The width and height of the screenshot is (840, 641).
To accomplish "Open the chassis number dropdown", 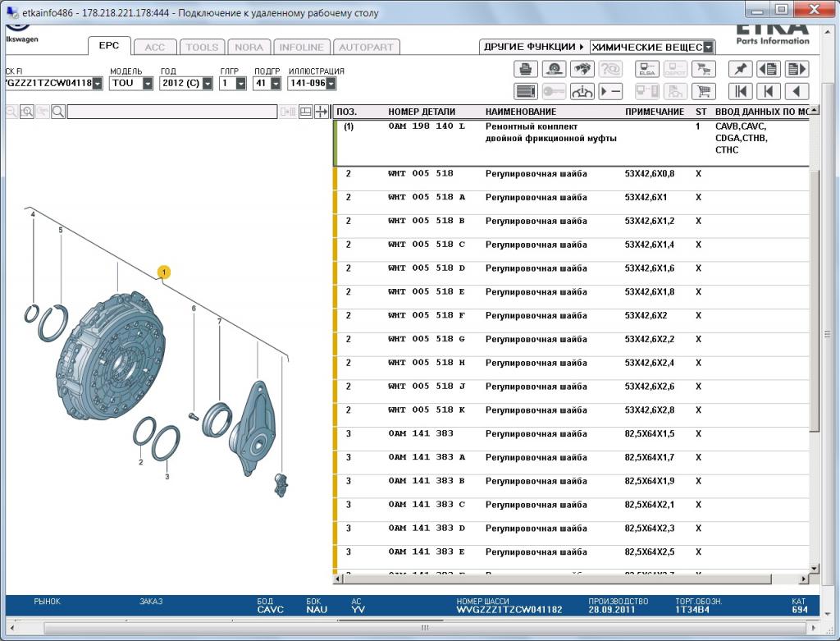I will click(98, 84).
